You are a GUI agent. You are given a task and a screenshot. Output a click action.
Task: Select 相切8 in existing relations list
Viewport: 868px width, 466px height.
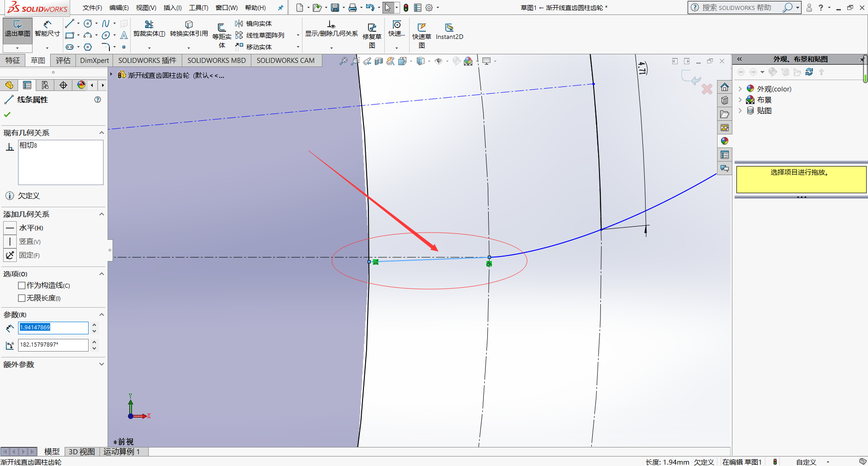[x=28, y=145]
